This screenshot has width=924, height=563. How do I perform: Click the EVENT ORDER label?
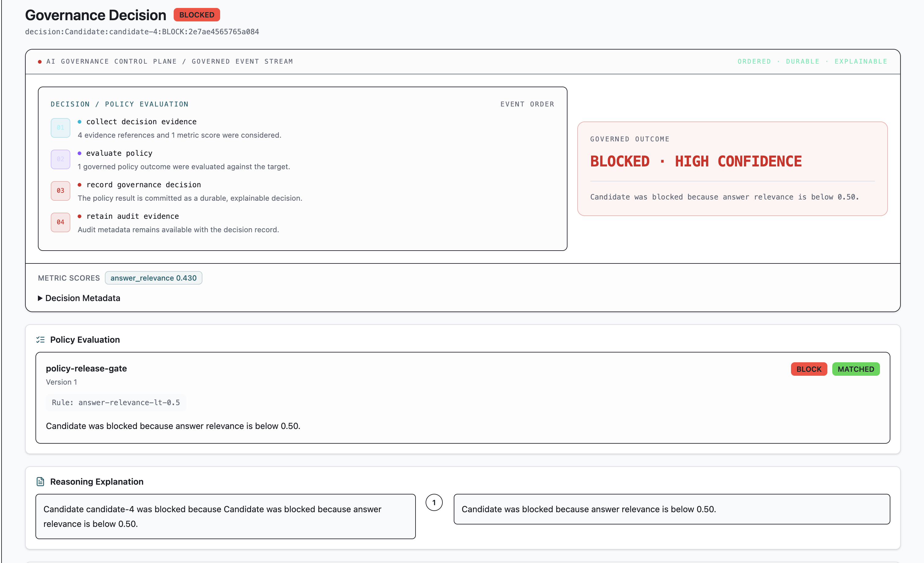[x=527, y=104]
